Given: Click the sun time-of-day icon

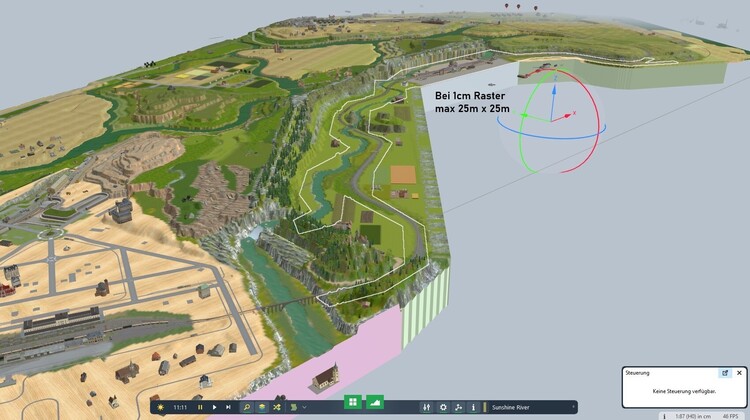Looking at the screenshot, I should coord(160,408).
